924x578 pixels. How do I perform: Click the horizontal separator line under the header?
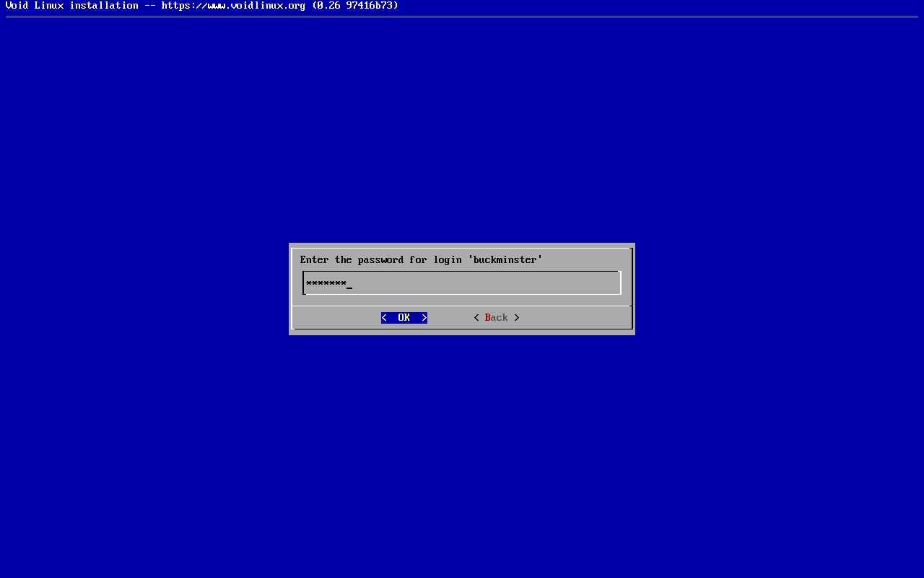click(x=462, y=17)
